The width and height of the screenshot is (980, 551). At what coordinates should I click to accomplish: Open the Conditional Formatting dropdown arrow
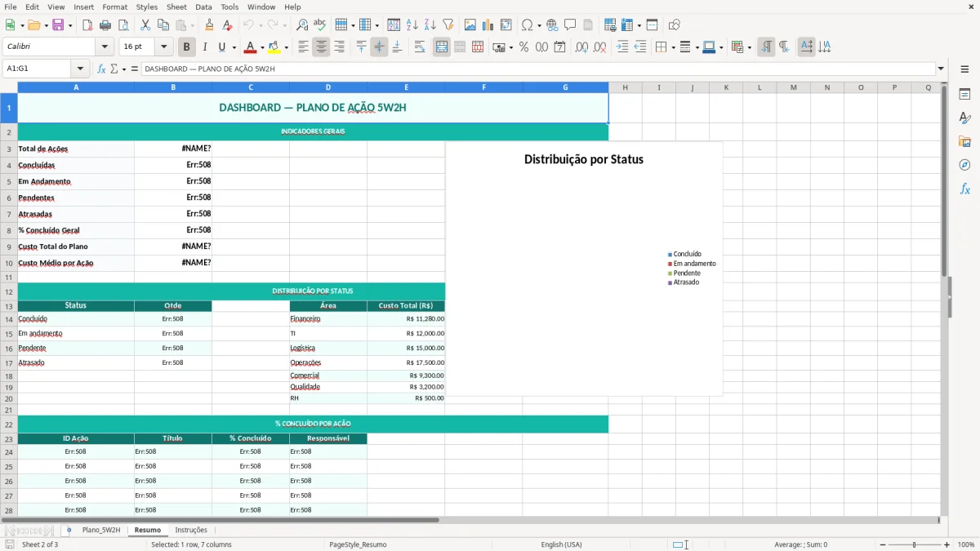[x=749, y=47]
